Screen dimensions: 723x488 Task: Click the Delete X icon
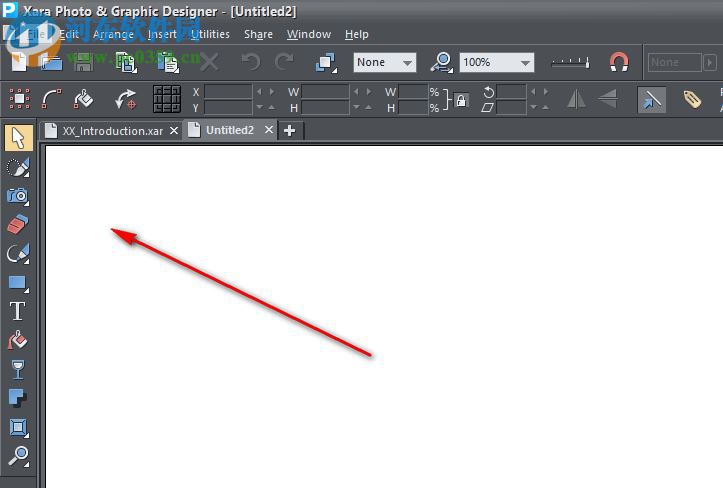click(210, 62)
